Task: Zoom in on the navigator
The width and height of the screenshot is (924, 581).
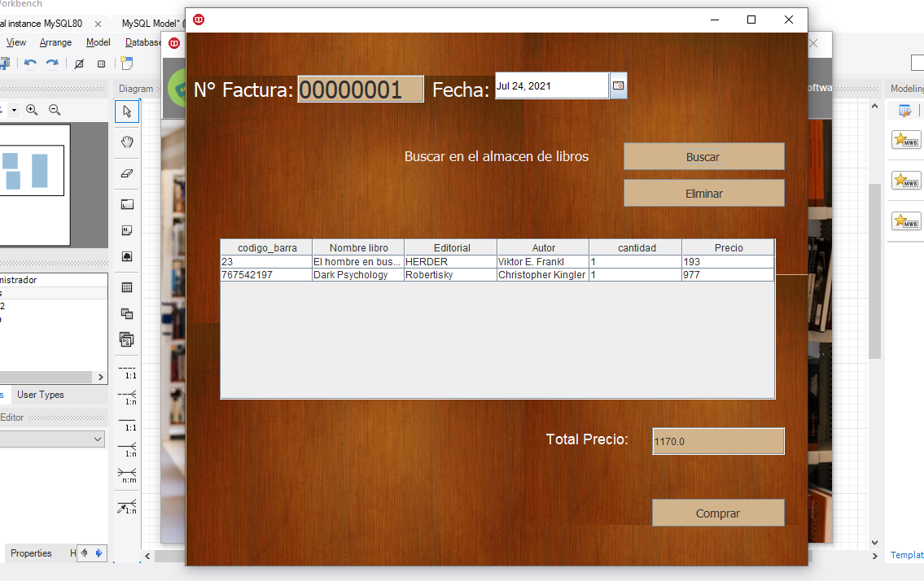Action: point(32,110)
